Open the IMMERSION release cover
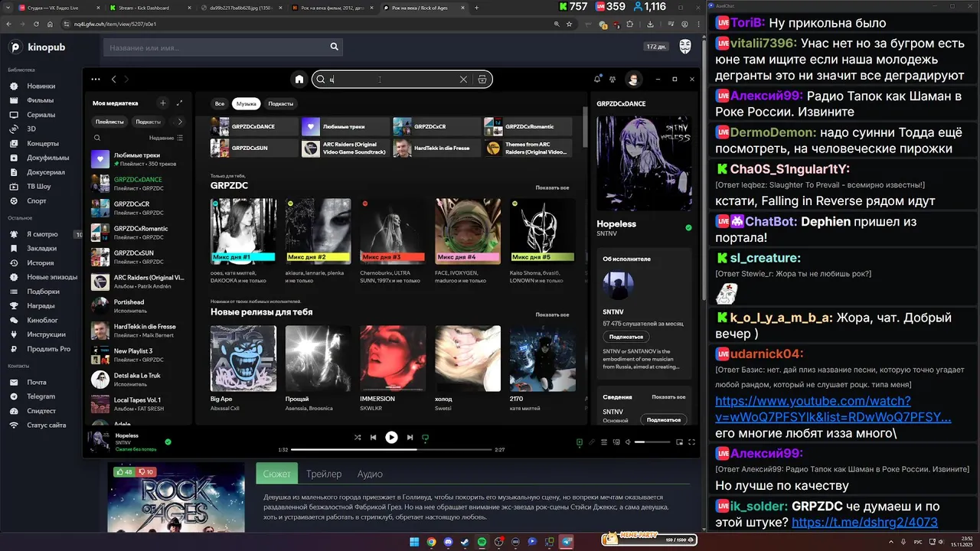980x551 pixels. [x=393, y=358]
